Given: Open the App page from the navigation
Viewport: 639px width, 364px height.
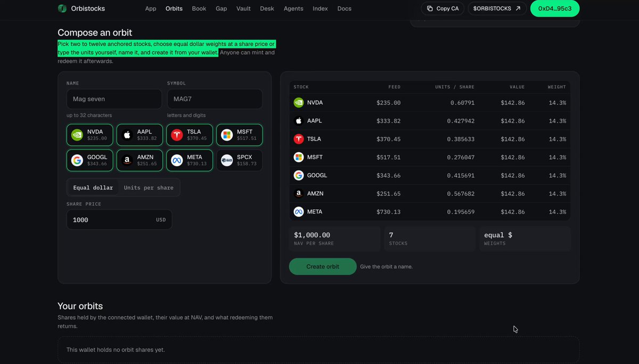Looking at the screenshot, I should point(151,9).
